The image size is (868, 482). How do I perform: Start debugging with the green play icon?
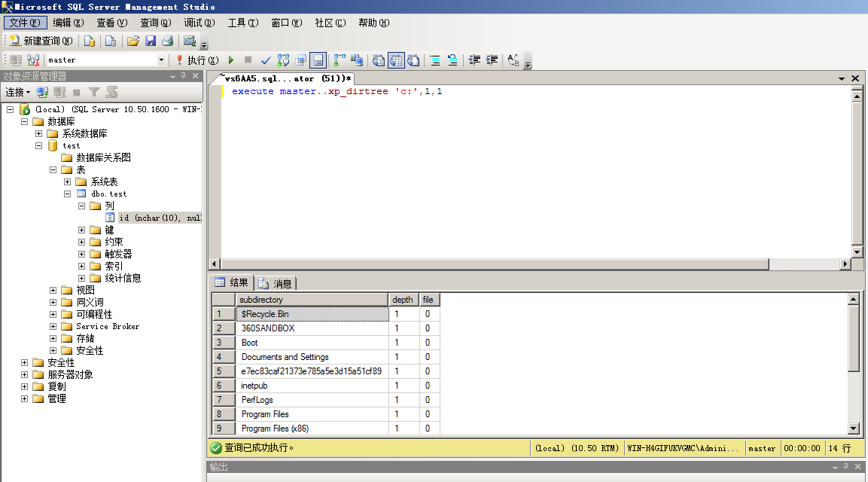tap(231, 59)
